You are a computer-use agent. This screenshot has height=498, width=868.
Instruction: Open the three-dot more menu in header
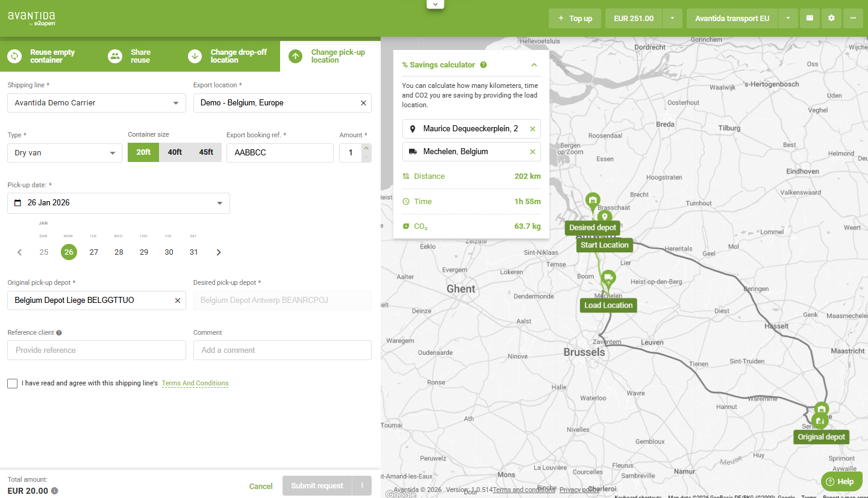click(853, 18)
